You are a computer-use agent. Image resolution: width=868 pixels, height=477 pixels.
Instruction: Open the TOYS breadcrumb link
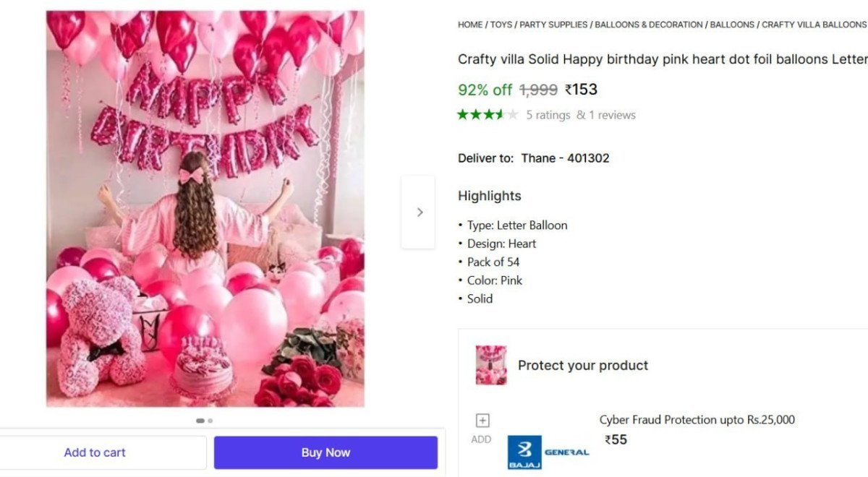click(501, 24)
